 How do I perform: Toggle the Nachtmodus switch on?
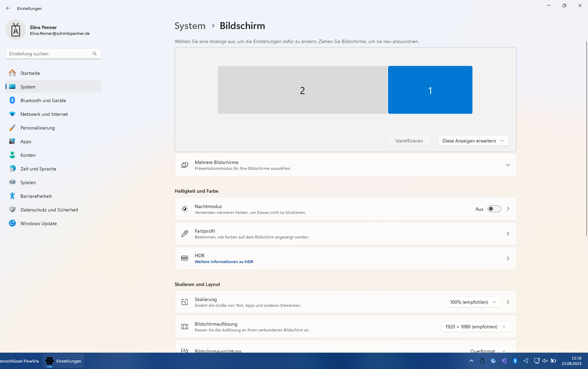[x=494, y=209]
